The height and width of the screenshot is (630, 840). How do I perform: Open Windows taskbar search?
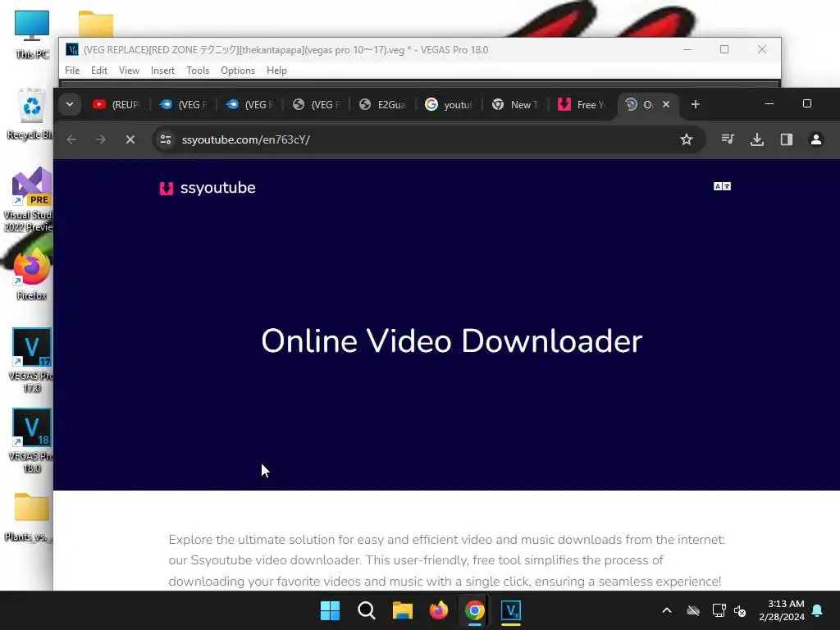tap(367, 610)
